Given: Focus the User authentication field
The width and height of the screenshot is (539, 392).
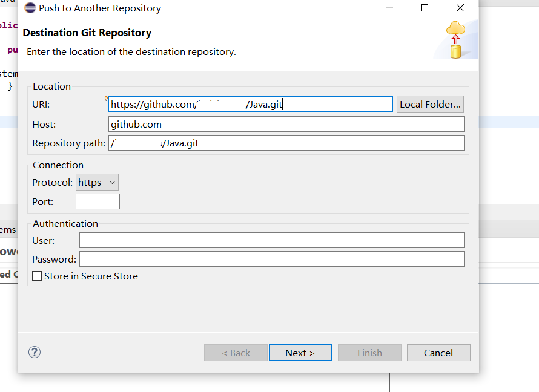Looking at the screenshot, I should (x=271, y=240).
